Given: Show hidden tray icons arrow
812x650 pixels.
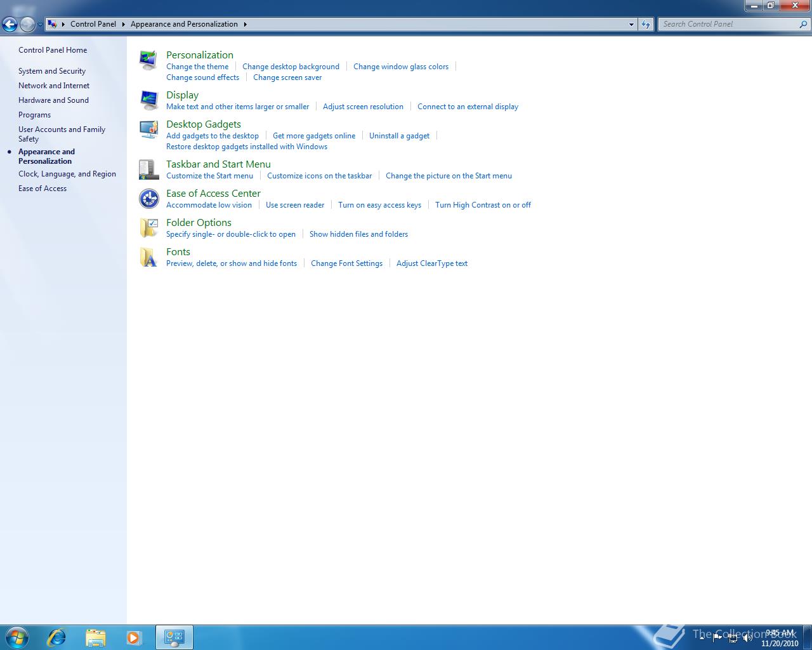Looking at the screenshot, I should (702, 638).
